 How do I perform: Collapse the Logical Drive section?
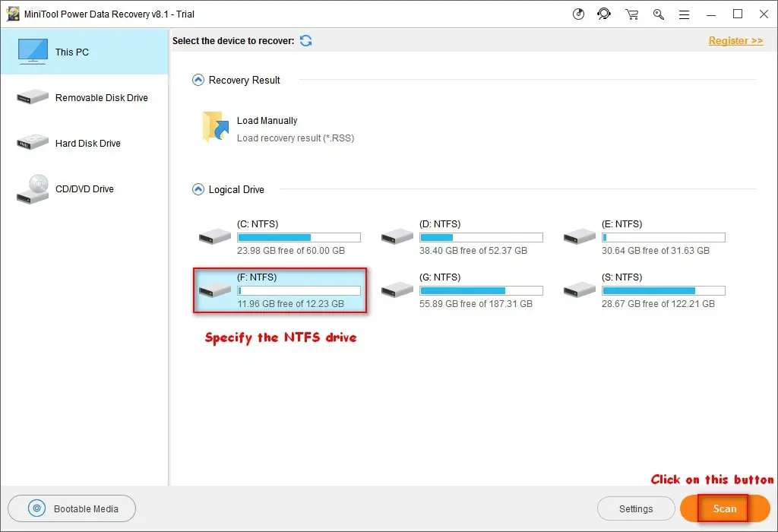[198, 189]
